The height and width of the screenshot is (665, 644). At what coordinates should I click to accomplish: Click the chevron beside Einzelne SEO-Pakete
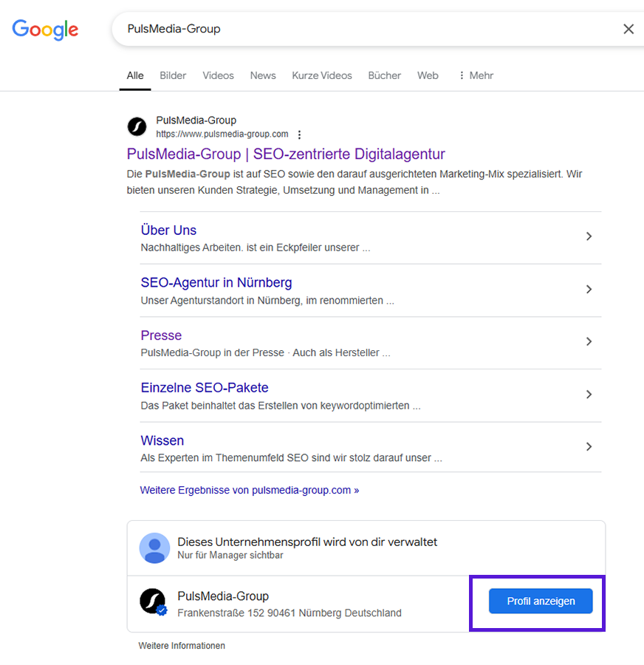pyautogui.click(x=589, y=395)
